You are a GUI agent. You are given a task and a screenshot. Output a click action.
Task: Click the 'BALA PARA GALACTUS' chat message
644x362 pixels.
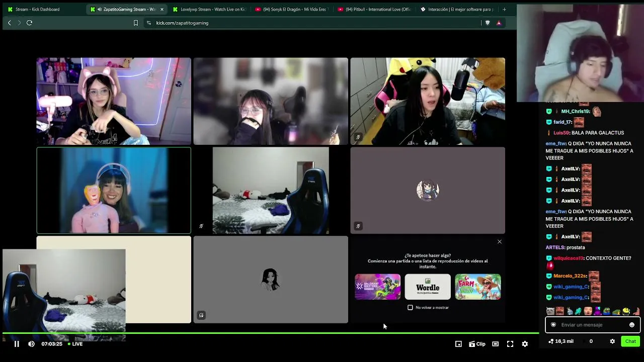pos(598,133)
